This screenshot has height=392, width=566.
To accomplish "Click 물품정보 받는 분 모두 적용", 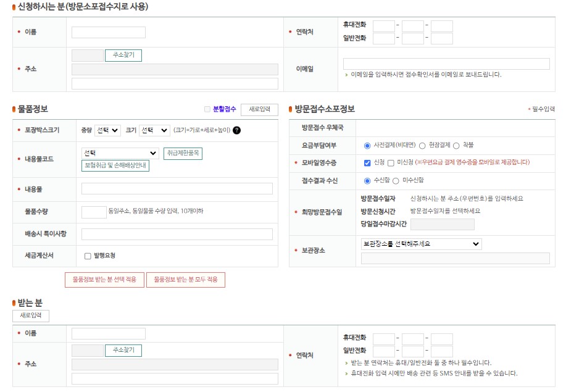I will [x=185, y=280].
